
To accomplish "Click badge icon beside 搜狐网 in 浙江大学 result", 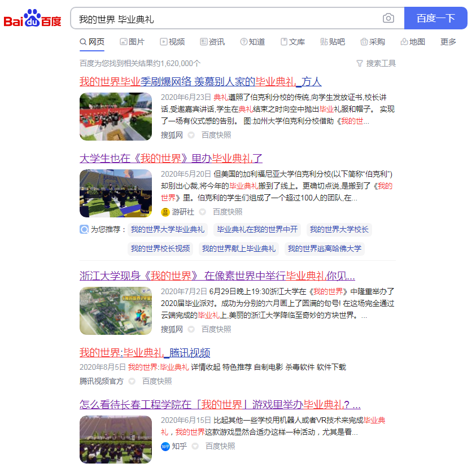I will click(x=191, y=329).
